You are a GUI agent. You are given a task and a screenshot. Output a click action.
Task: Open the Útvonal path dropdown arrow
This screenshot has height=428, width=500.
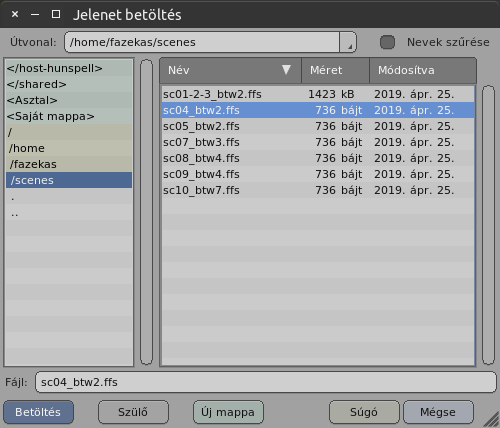pos(348,42)
